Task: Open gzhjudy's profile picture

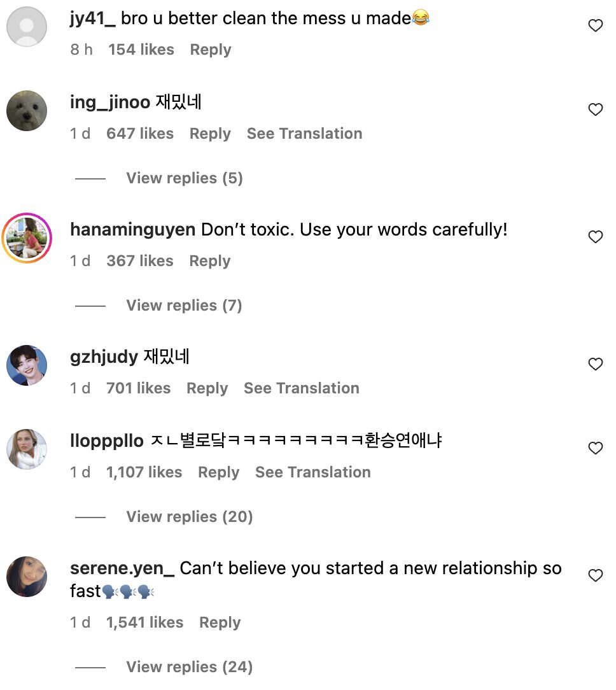Action: point(27,365)
